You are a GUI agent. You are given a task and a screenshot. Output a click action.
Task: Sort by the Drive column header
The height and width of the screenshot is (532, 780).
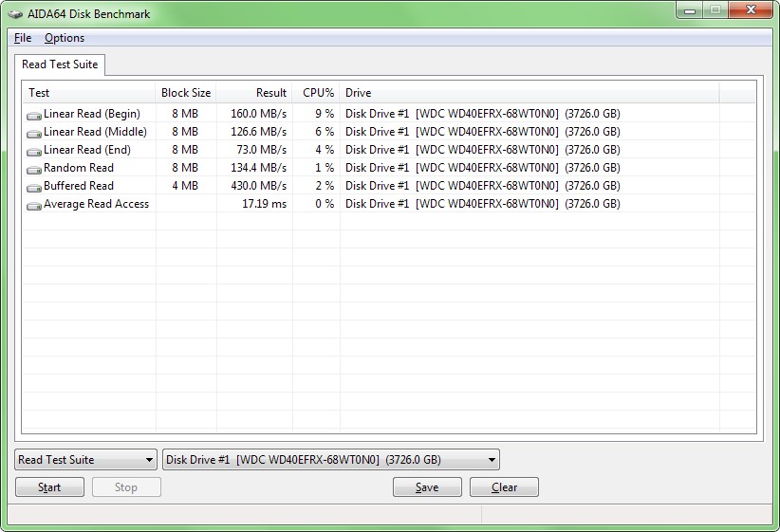(529, 93)
